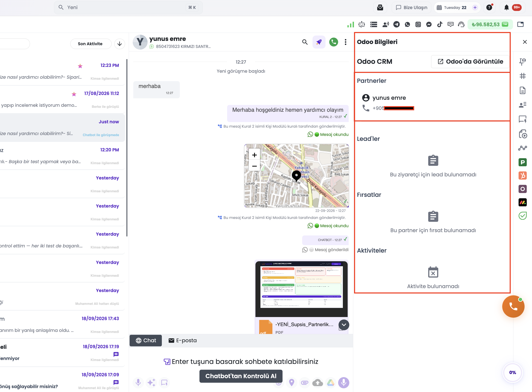Open the Pipedrive green P integration icon
The height and width of the screenshot is (392, 532).
coord(522,162)
